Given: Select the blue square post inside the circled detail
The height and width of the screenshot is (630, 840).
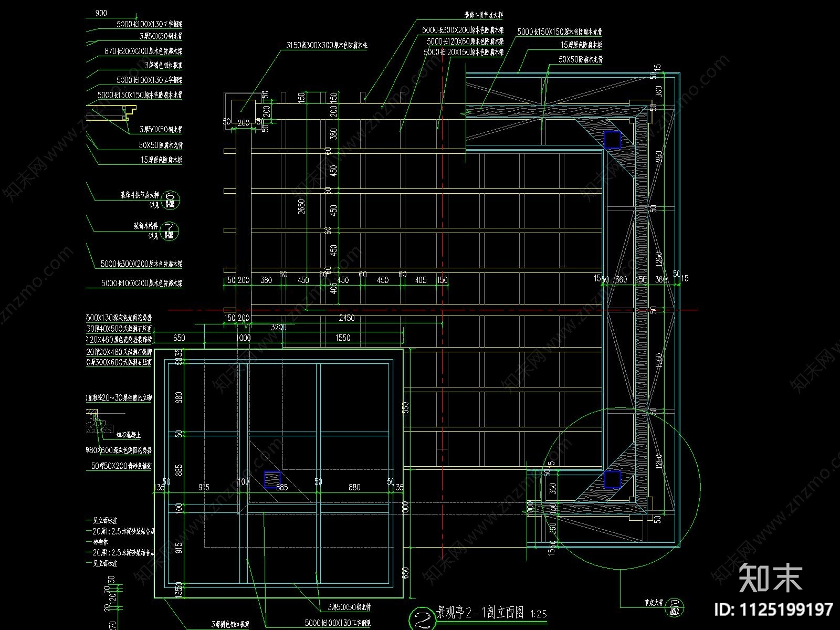Looking at the screenshot, I should [x=612, y=479].
